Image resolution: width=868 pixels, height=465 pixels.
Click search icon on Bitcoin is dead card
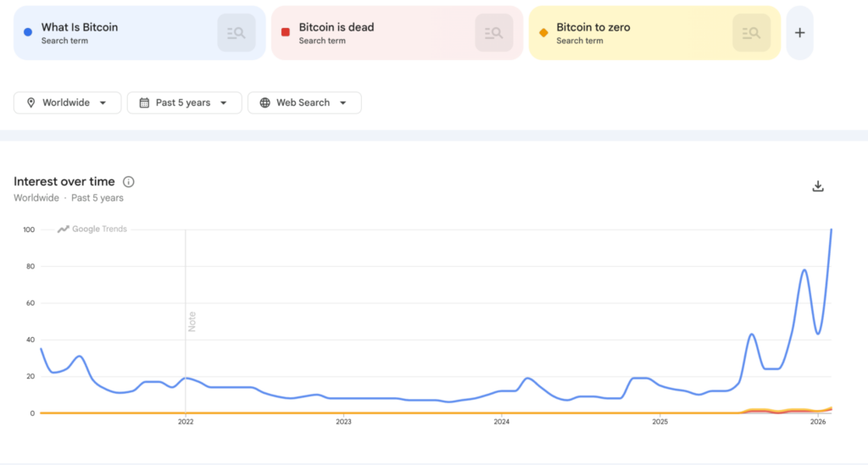[x=494, y=33]
